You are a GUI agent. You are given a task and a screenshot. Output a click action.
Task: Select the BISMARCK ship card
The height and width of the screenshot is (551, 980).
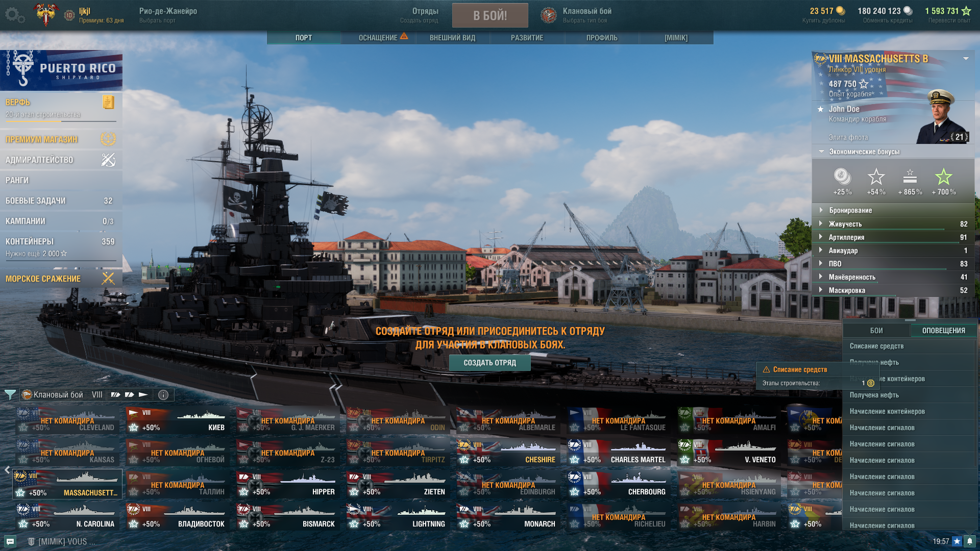[287, 516]
